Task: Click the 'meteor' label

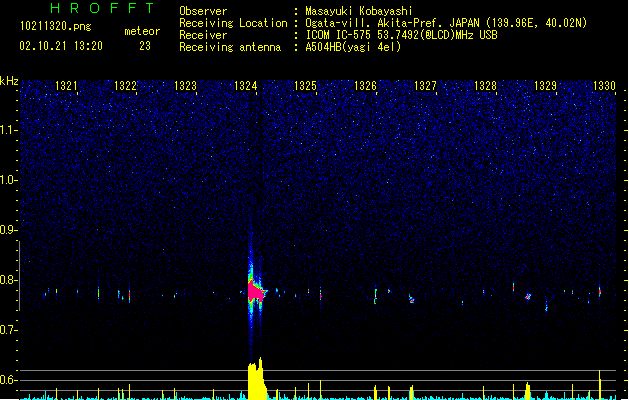Action: [x=142, y=31]
